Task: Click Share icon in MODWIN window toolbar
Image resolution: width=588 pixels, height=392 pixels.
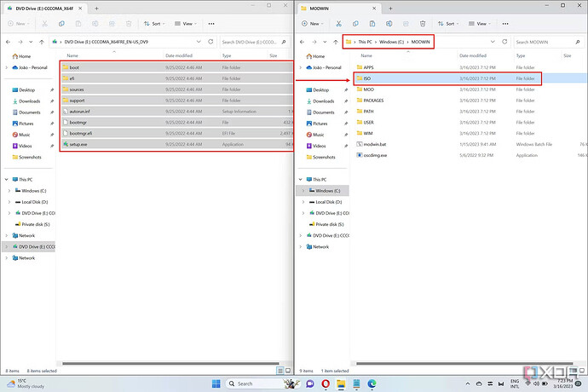Action: click(406, 24)
